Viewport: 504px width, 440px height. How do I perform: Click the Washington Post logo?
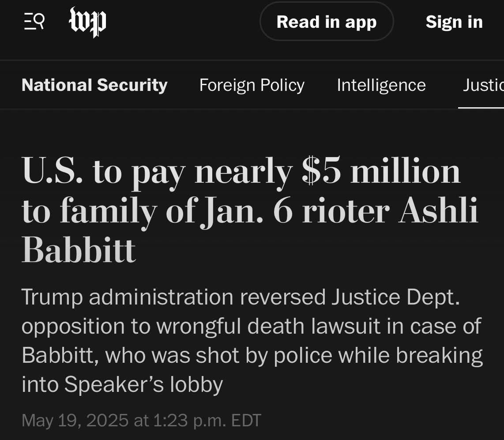pos(88,22)
